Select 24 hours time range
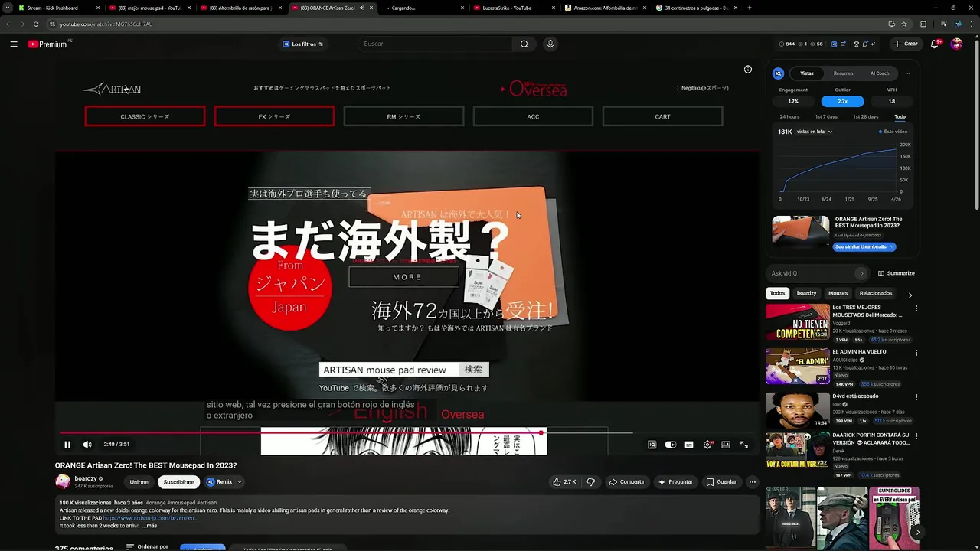The width and height of the screenshot is (980, 551). click(789, 117)
